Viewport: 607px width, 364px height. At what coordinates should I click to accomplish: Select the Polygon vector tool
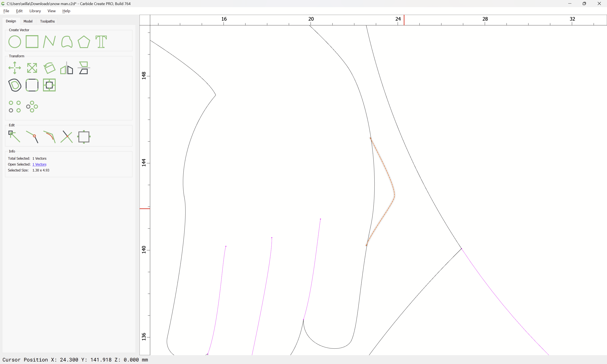click(84, 42)
